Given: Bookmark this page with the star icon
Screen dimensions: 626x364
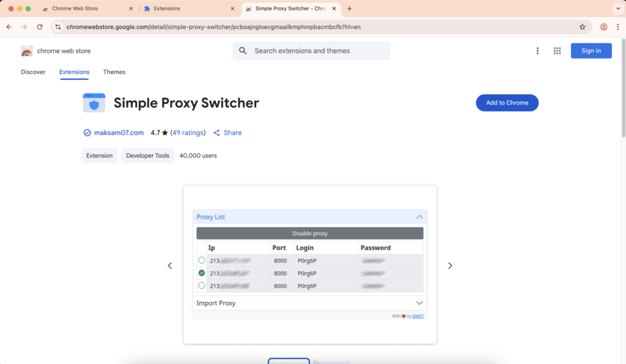Looking at the screenshot, I should [x=583, y=26].
